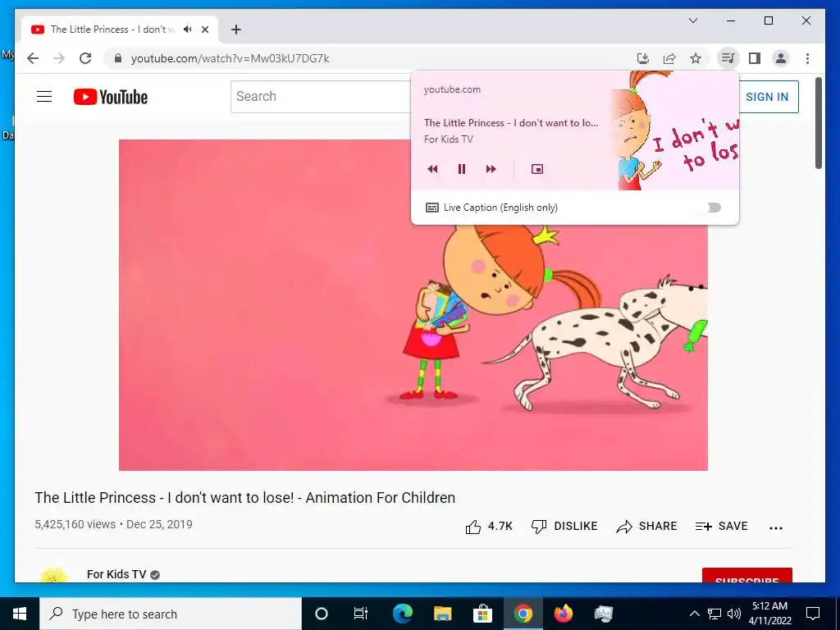Image resolution: width=840 pixels, height=630 pixels.
Task: Click the taskbar search box
Action: 171,614
